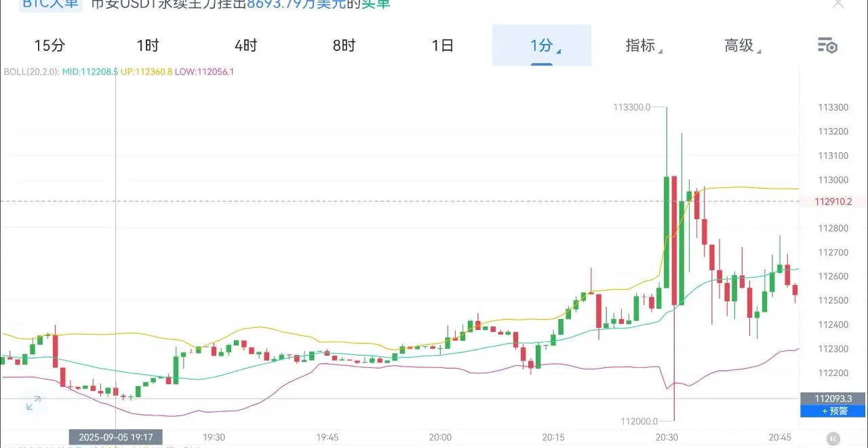Click the LOW:112056.1 value
The width and height of the screenshot is (868, 448).
point(204,71)
